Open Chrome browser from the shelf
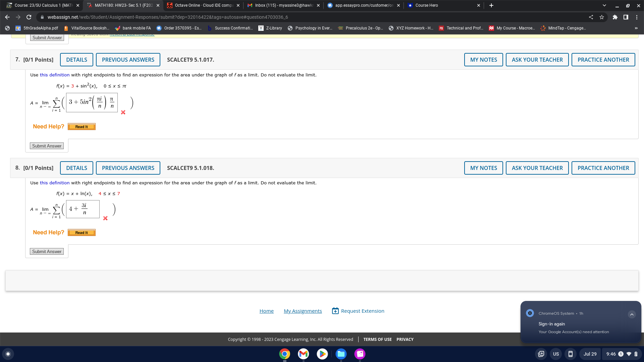The width and height of the screenshot is (644, 362). (284, 354)
